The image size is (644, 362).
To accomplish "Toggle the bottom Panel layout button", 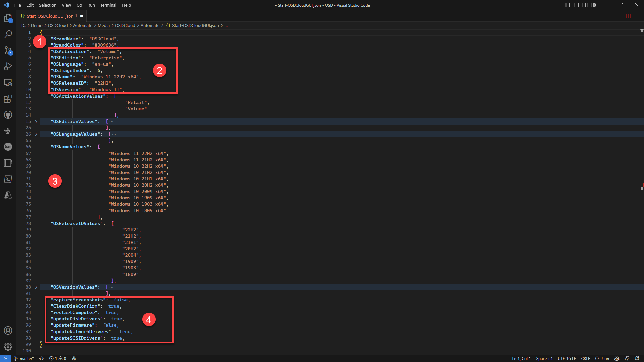I will (x=576, y=5).
